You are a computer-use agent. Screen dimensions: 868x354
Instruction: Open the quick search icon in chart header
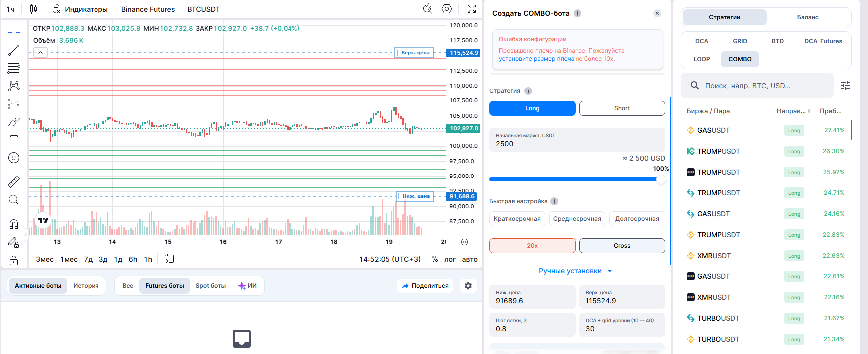tap(427, 9)
